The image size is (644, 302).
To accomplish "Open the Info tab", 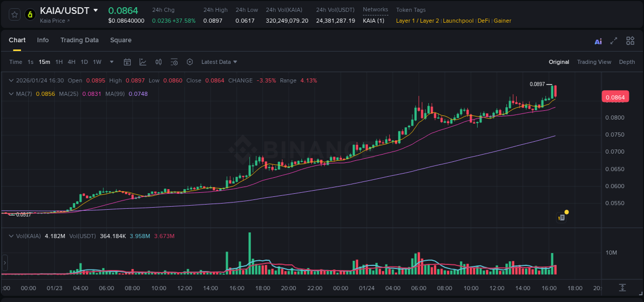I will pos(43,40).
